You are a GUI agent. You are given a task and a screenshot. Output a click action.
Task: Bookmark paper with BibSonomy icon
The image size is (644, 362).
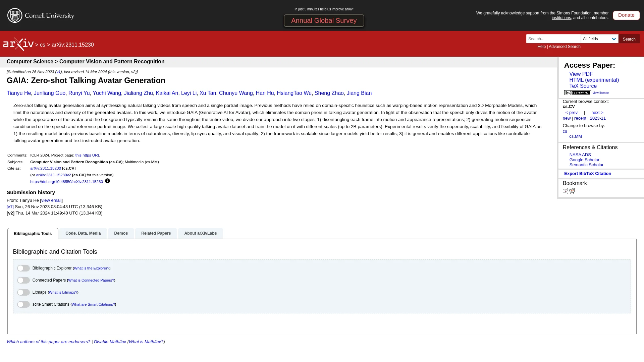(566, 191)
